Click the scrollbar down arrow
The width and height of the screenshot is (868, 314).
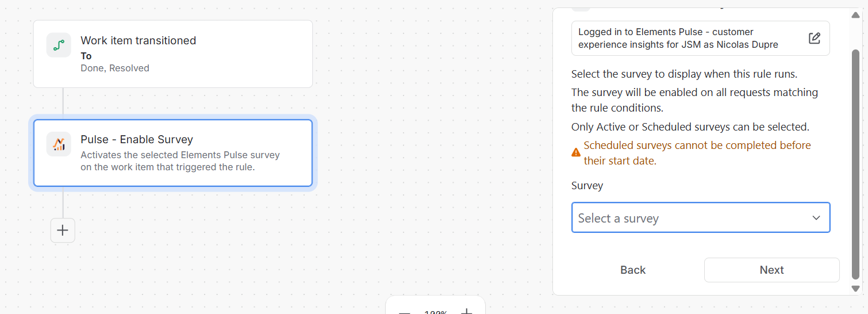[855, 289]
